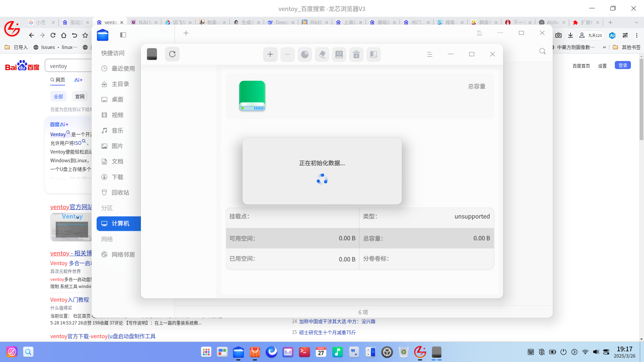Click the plus add-partition toolbar button

(x=270, y=54)
